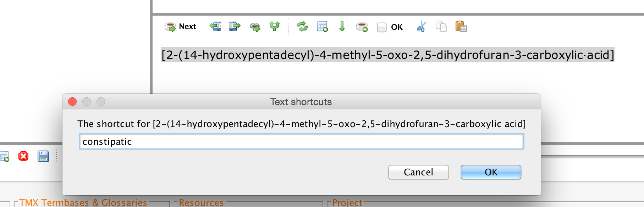Click the red X delete icon
Viewport: 644px width, 207px height.
click(23, 156)
